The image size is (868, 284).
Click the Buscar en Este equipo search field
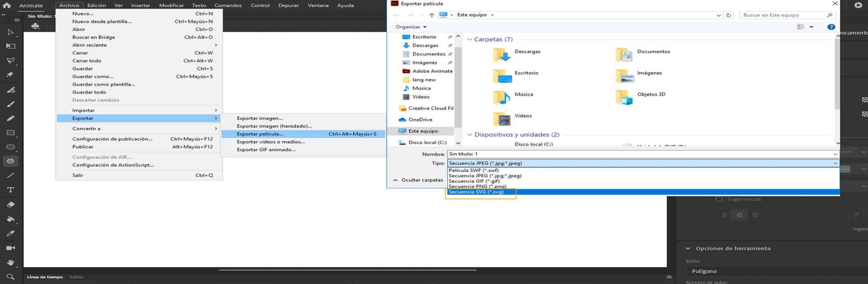(x=787, y=15)
